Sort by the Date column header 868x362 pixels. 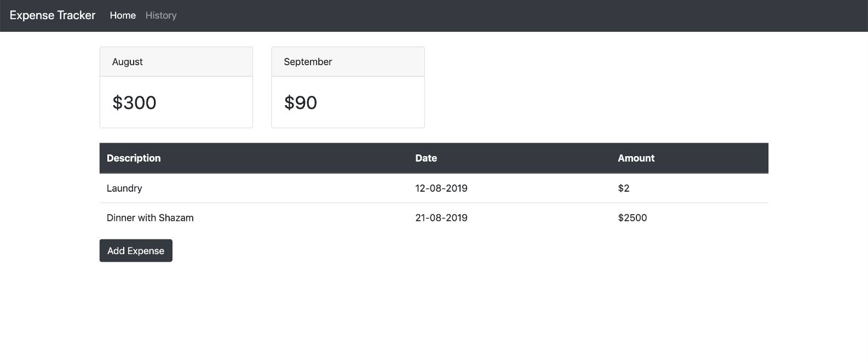[426, 158]
